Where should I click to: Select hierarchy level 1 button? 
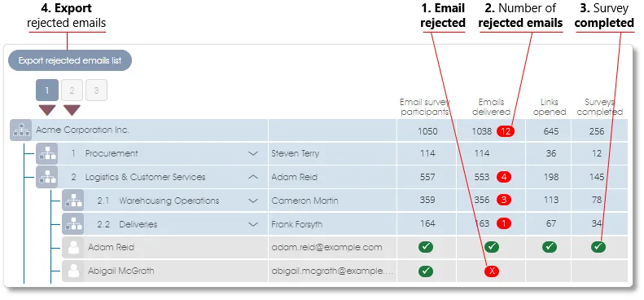(47, 90)
